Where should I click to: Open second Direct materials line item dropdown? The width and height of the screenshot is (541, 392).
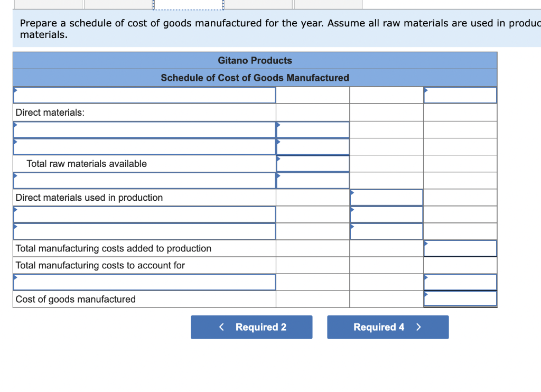[x=144, y=146]
